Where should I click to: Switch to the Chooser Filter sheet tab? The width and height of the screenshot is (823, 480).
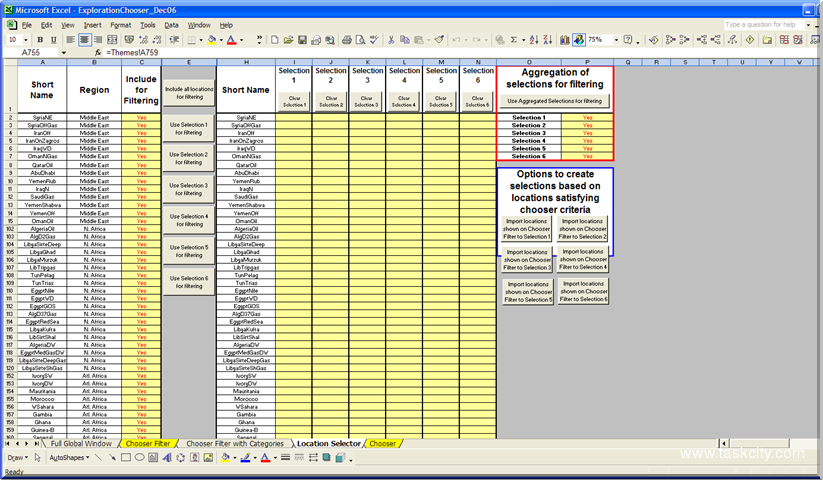click(x=147, y=443)
